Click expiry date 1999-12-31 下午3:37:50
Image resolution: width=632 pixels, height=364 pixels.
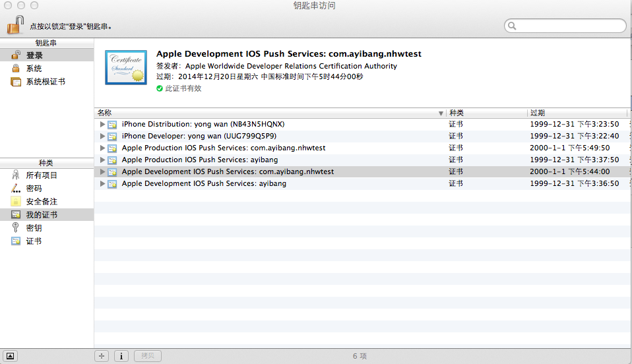575,160
